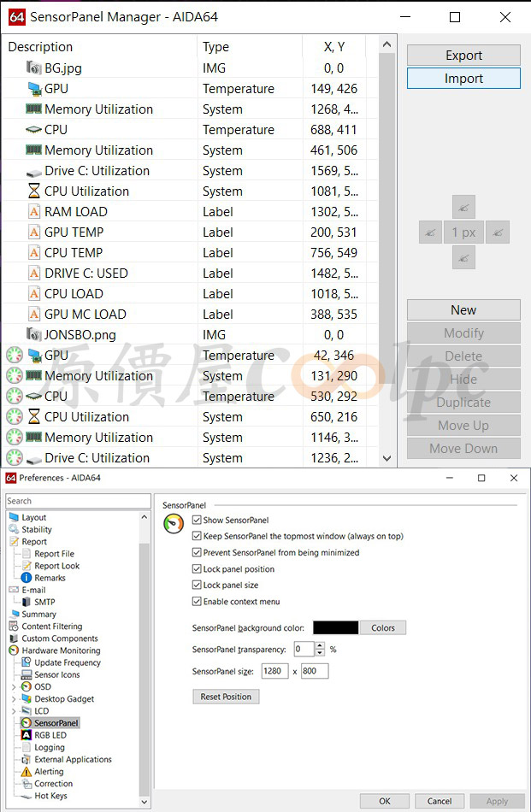Click the Description column header
The image size is (531, 812).
click(x=100, y=47)
